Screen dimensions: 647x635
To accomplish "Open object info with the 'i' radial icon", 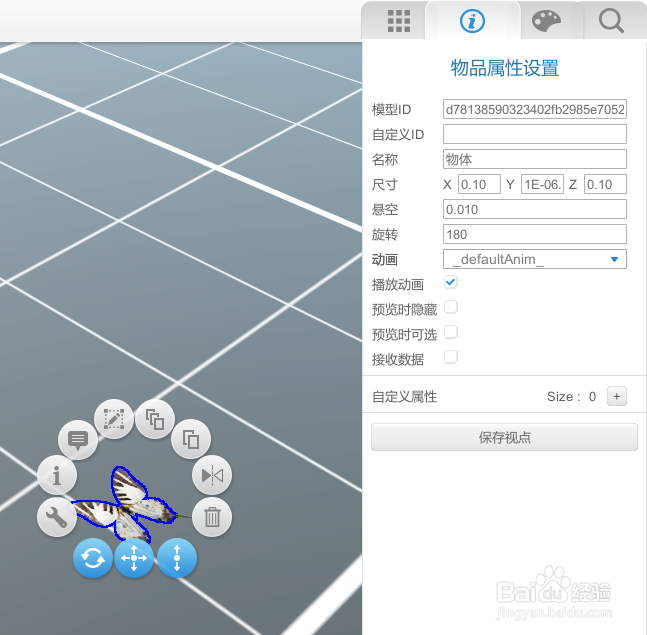I will click(57, 475).
